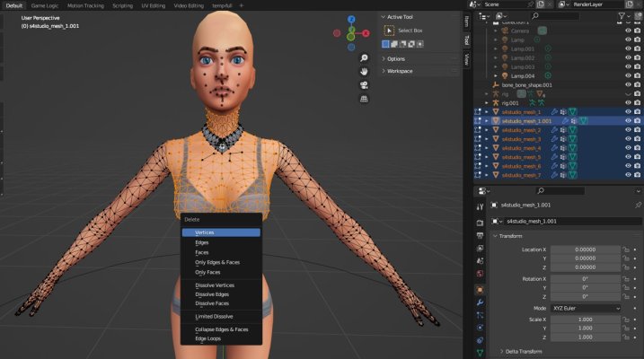Click the pan hand icon in viewport

point(364,72)
